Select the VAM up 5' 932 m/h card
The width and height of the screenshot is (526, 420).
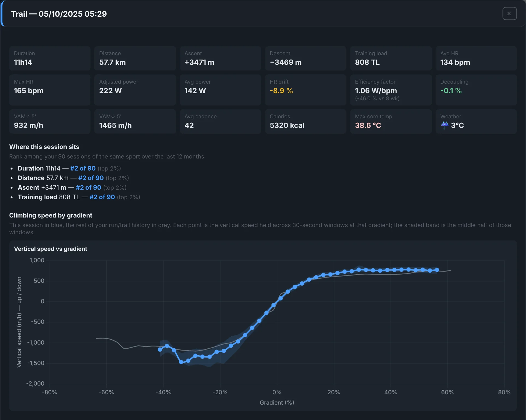[50, 122]
